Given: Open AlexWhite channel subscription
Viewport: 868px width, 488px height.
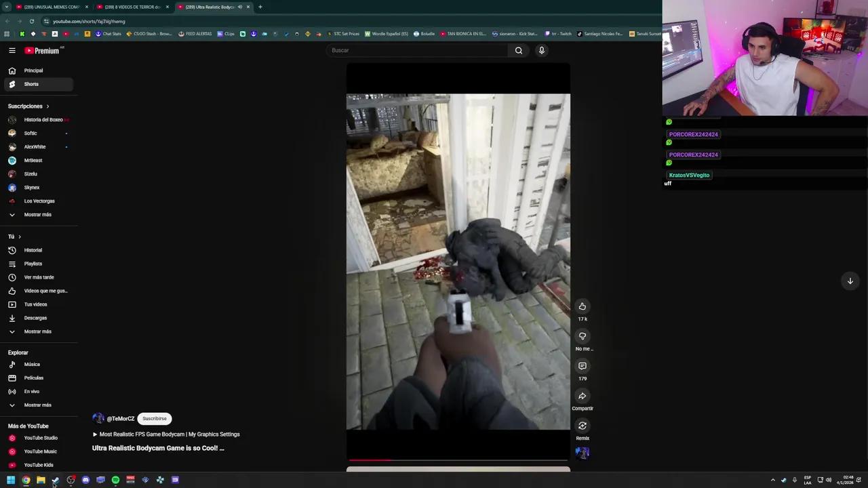Looking at the screenshot, I should (x=38, y=147).
